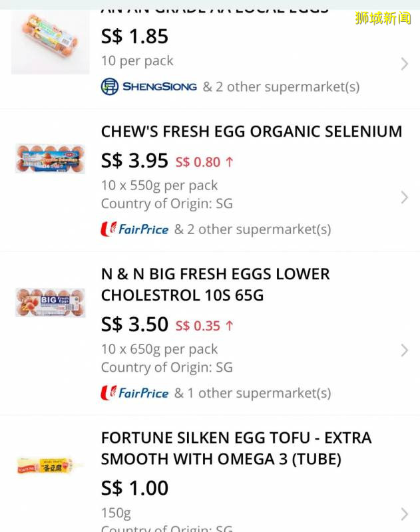Tap the Sheng Siong supermarket logo

point(149,86)
